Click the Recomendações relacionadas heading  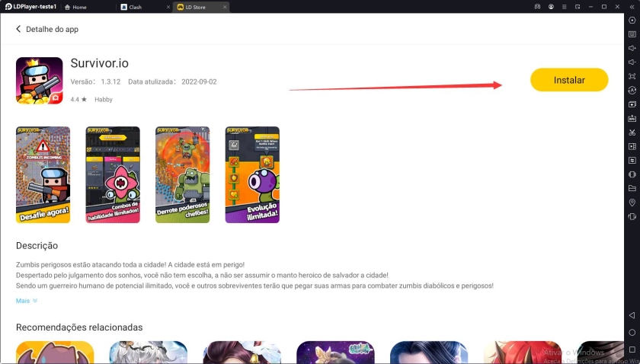(79, 327)
